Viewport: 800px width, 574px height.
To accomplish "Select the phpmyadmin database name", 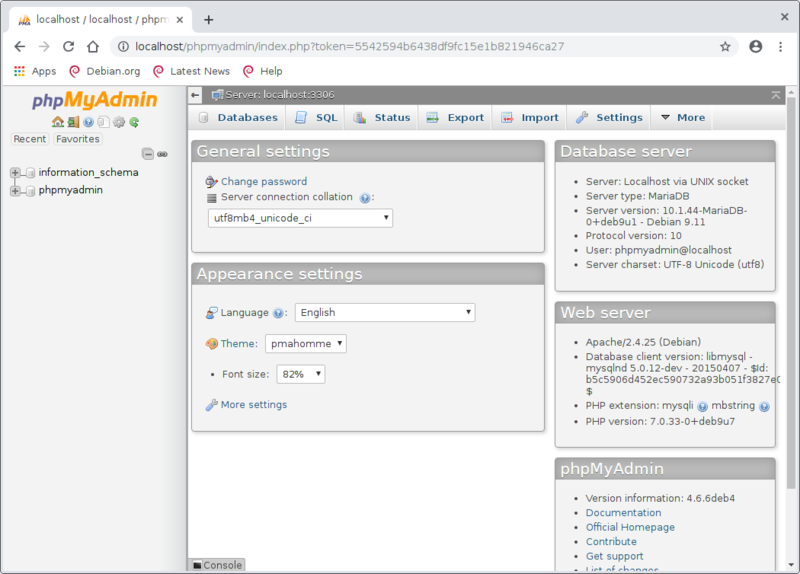I will point(70,190).
